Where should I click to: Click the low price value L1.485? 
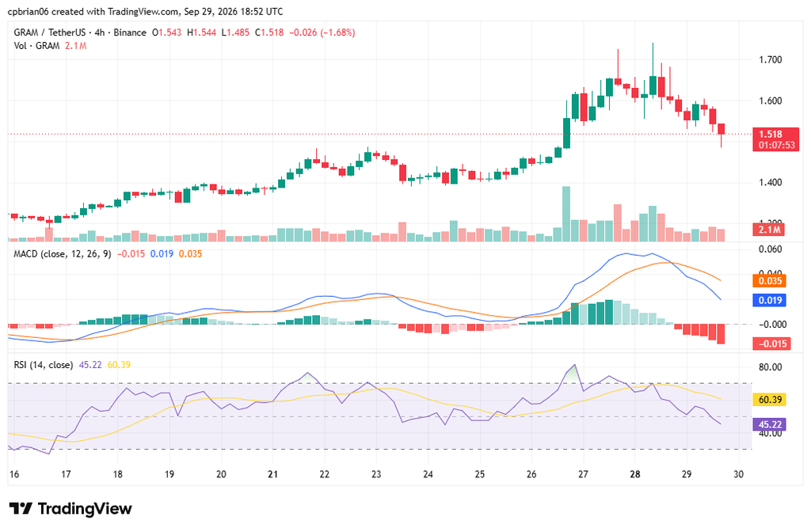click(235, 32)
